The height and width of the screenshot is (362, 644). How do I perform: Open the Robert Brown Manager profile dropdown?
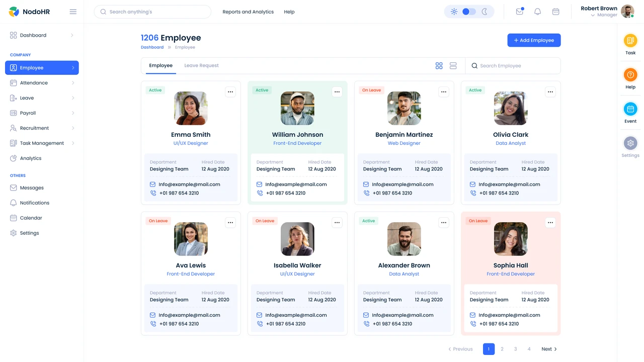(x=607, y=12)
